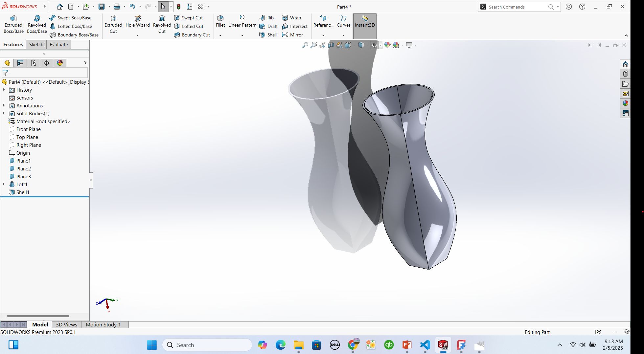This screenshot has height=354, width=644.
Task: Select the Linear Pattern tool
Action: 242,22
